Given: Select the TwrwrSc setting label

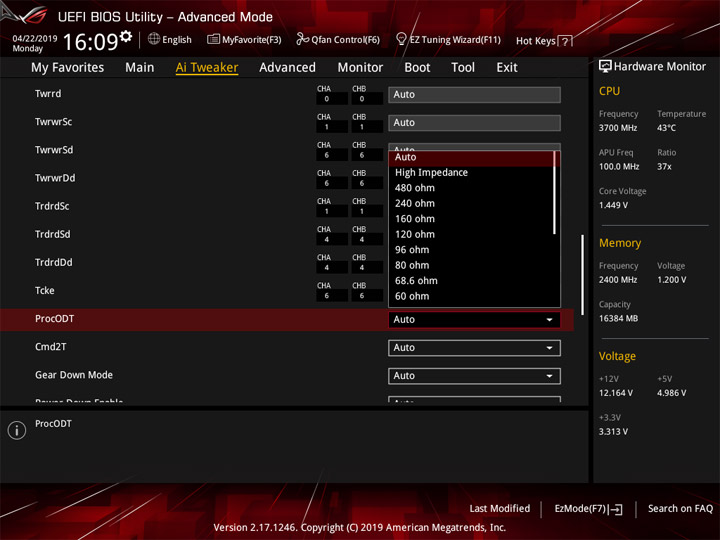Looking at the screenshot, I should [x=53, y=122].
